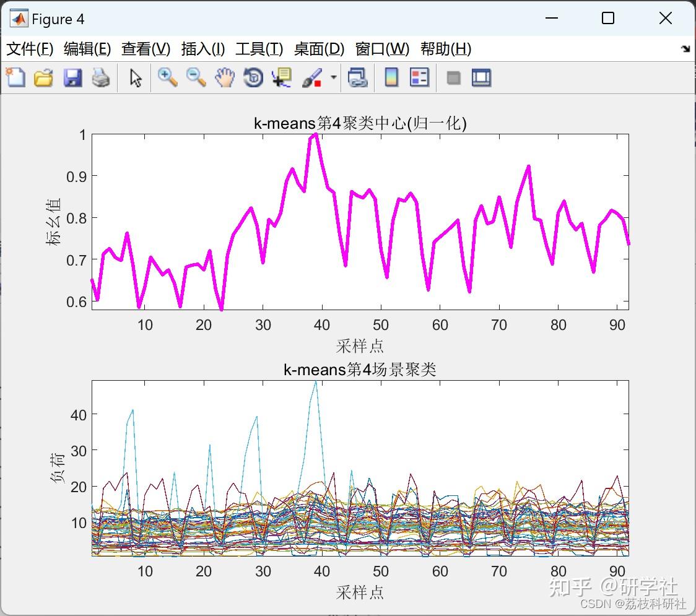Insert a legend into the plot
The width and height of the screenshot is (696, 616).
419,77
